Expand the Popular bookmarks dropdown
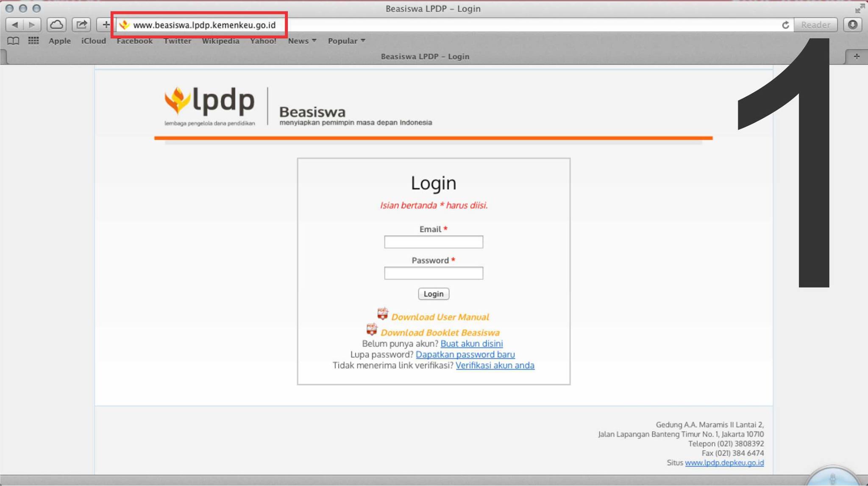 [x=346, y=41]
